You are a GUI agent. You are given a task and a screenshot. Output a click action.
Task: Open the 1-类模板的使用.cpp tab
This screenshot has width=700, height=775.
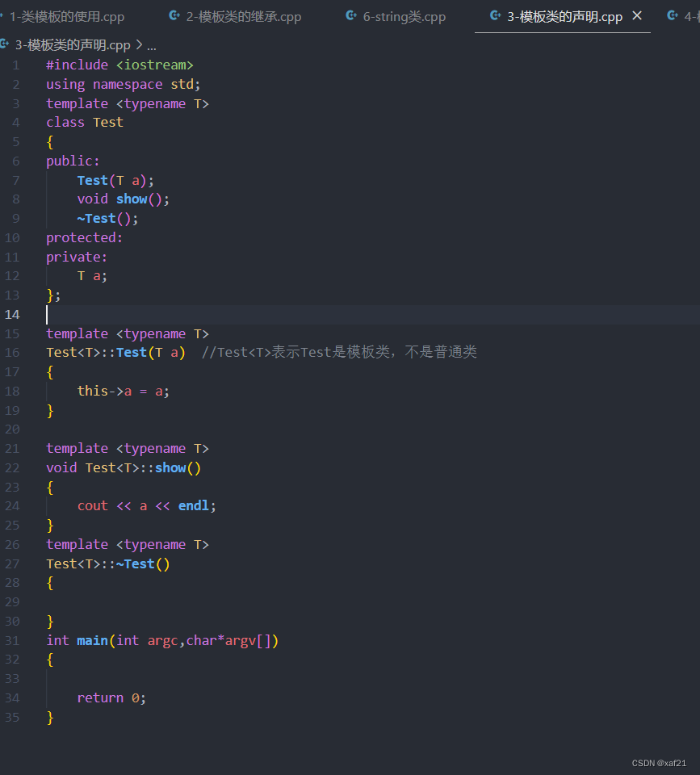coord(67,17)
